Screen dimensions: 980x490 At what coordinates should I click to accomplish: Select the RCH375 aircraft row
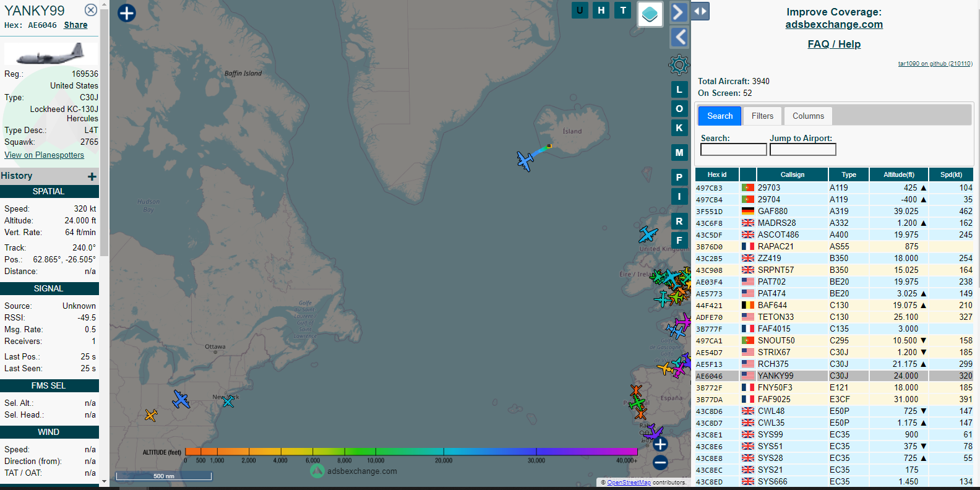[834, 364]
